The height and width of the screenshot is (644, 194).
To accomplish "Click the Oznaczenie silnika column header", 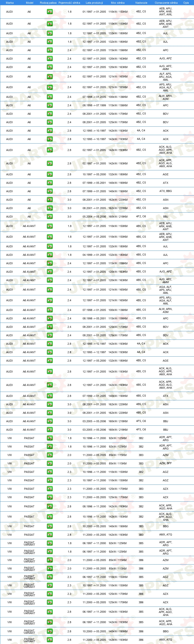I will coord(166,3).
